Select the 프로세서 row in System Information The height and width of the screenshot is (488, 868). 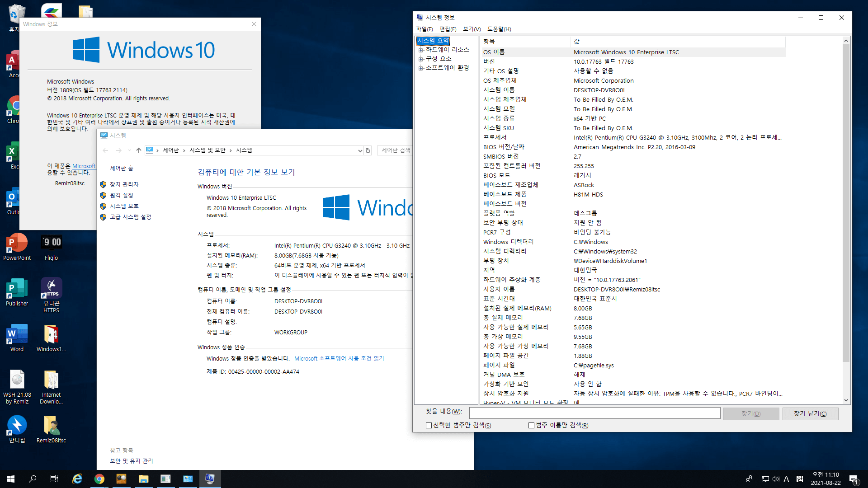[633, 138]
